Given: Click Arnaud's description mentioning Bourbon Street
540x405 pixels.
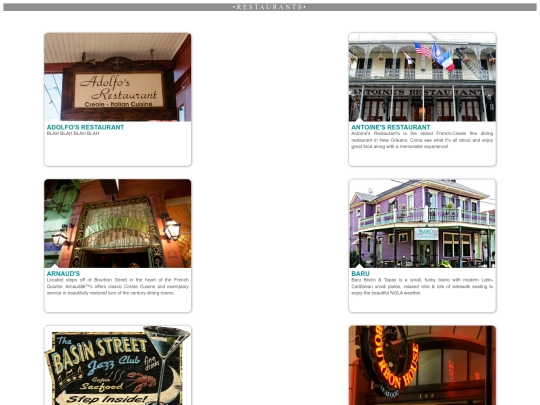Looking at the screenshot, I should coord(118,286).
